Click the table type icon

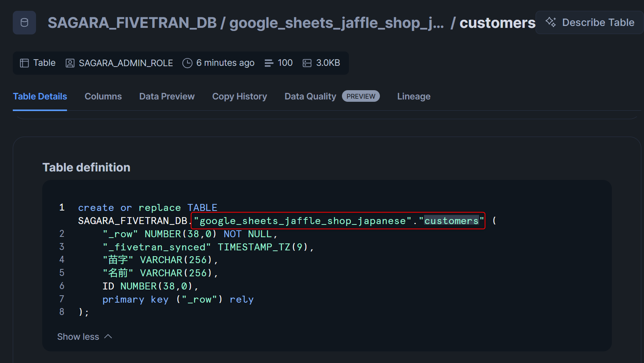(x=24, y=63)
